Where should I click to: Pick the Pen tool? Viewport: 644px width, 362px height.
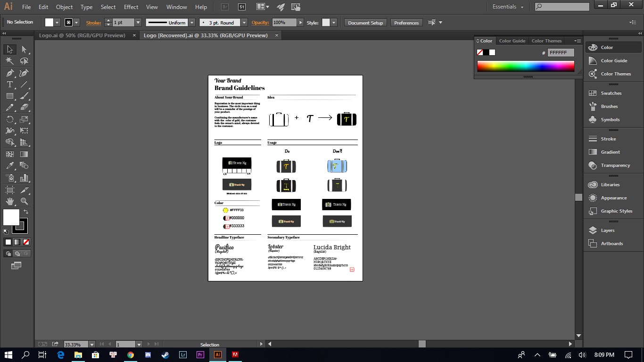[x=10, y=73]
